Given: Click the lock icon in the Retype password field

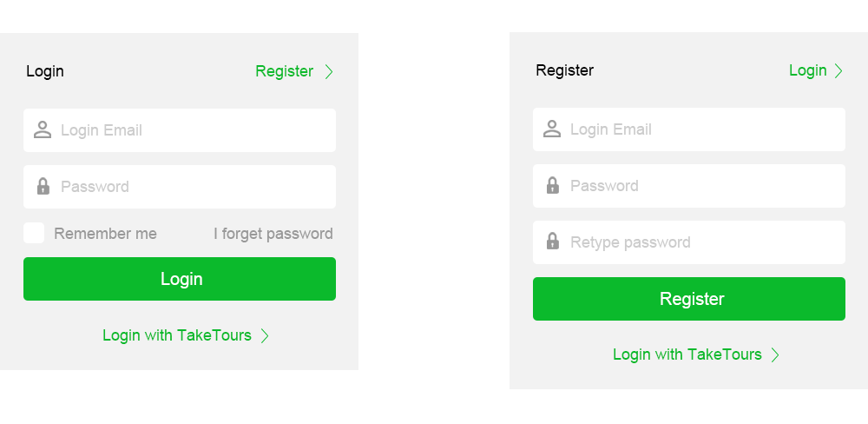Looking at the screenshot, I should pyautogui.click(x=552, y=241).
